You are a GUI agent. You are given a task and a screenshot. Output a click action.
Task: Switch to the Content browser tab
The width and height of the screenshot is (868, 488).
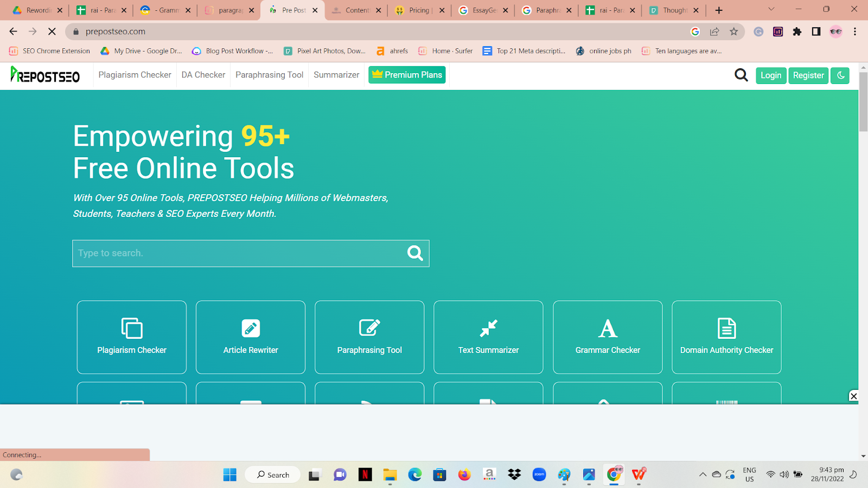(x=356, y=10)
